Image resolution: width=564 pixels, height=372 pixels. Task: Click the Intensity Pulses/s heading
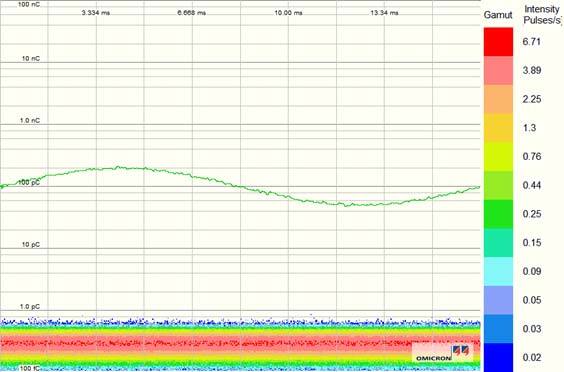[542, 15]
